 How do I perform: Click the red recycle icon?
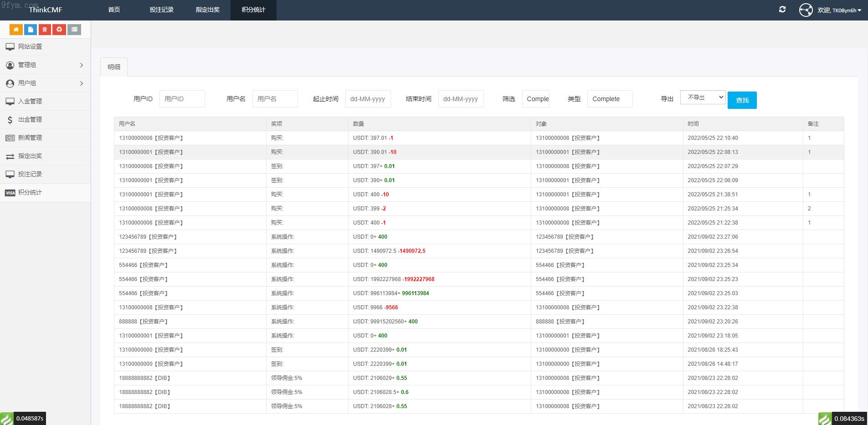pos(59,30)
